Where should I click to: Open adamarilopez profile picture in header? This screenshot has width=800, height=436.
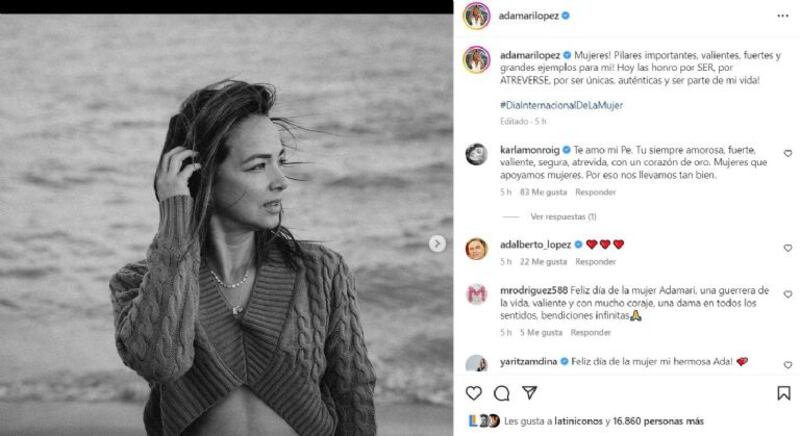coord(477,16)
